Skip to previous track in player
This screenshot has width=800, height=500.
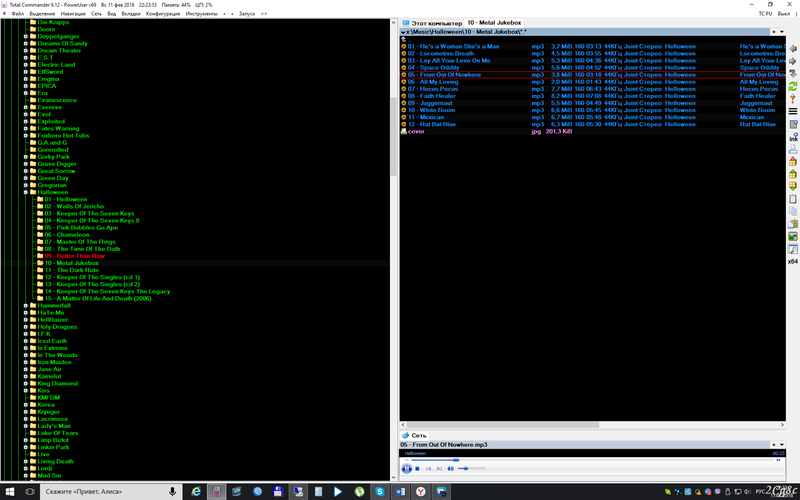[x=428, y=468]
